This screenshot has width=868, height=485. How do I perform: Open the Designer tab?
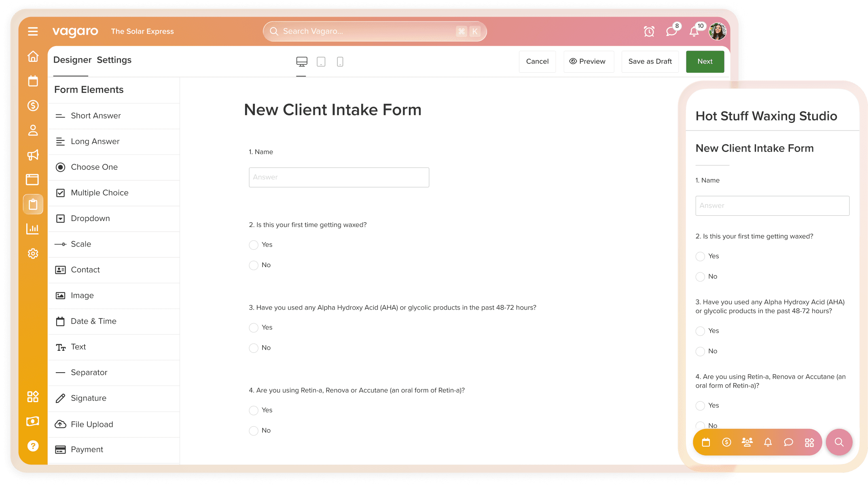pos(72,60)
